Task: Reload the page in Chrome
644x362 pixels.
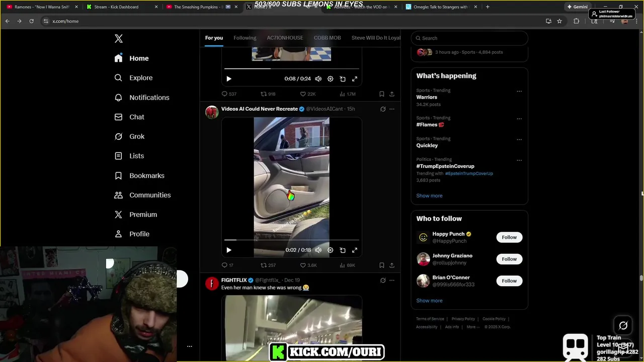Action: 31,21
